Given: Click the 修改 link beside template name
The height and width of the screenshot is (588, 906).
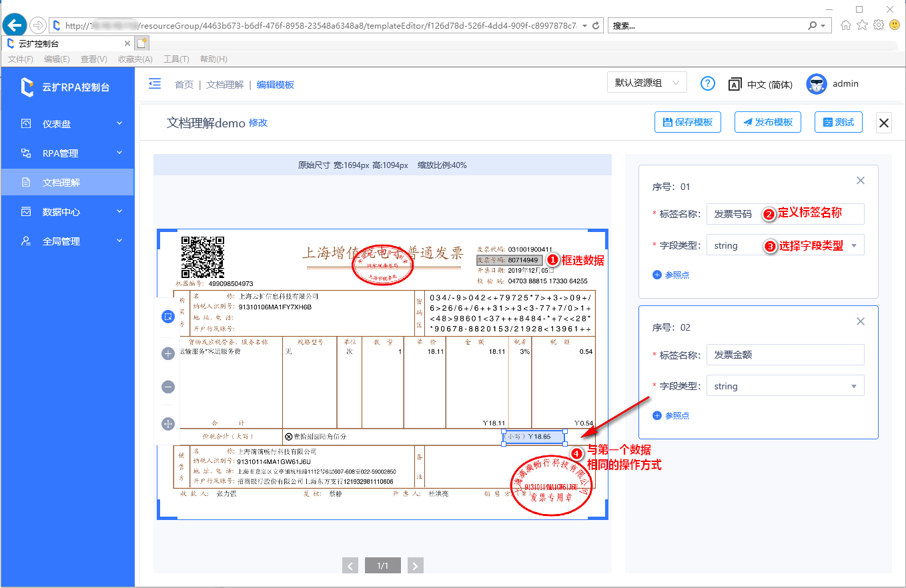Looking at the screenshot, I should [x=258, y=123].
